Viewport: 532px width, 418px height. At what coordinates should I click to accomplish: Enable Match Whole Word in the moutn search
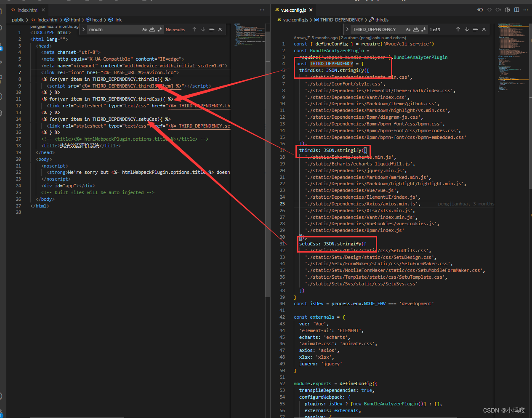click(x=152, y=29)
